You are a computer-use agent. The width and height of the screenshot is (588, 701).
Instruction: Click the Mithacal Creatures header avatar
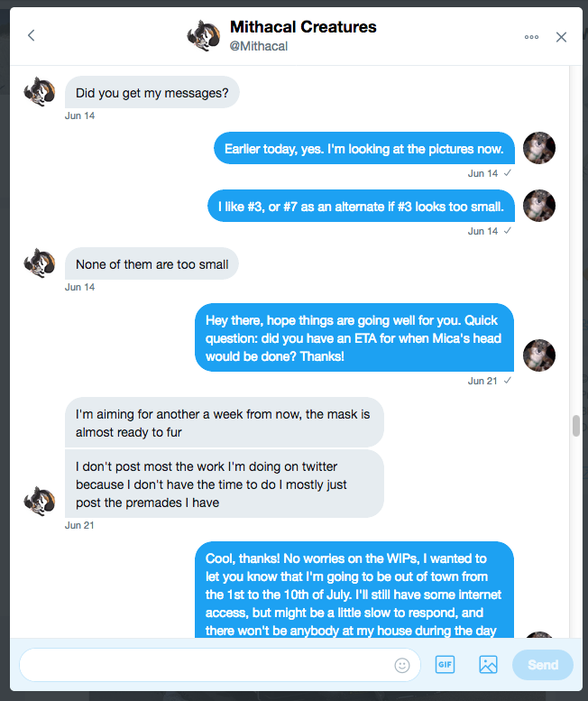pyautogui.click(x=203, y=36)
